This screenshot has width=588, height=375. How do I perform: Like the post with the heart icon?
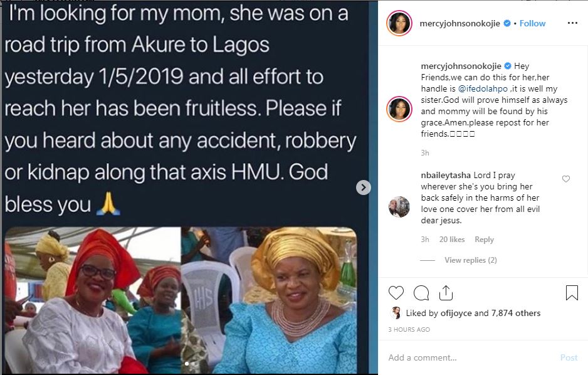tap(396, 293)
